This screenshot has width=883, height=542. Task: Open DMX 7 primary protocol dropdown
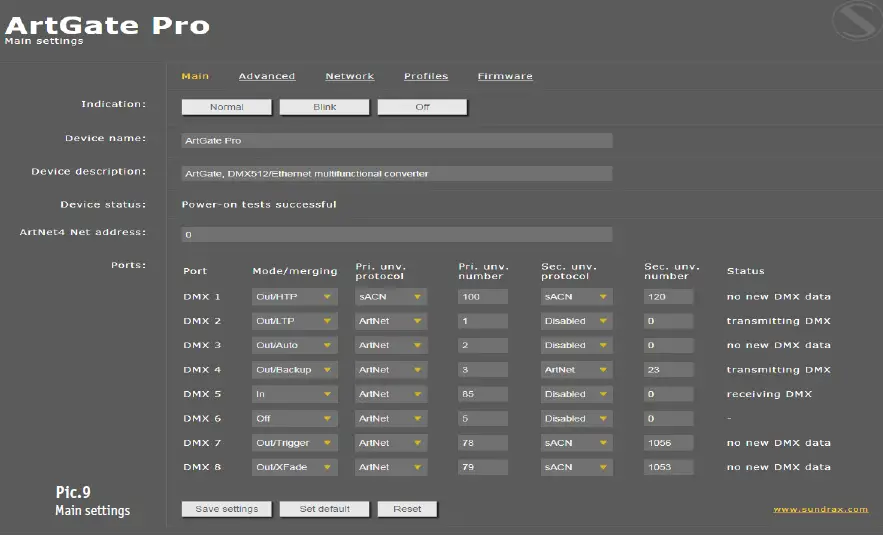click(391, 443)
